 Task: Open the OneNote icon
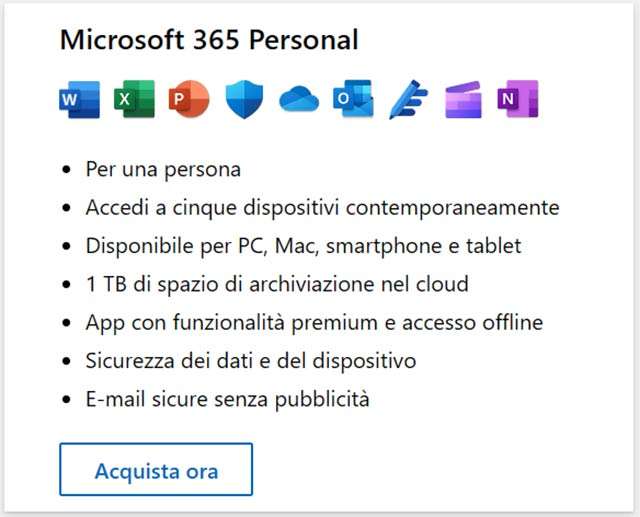point(517,100)
